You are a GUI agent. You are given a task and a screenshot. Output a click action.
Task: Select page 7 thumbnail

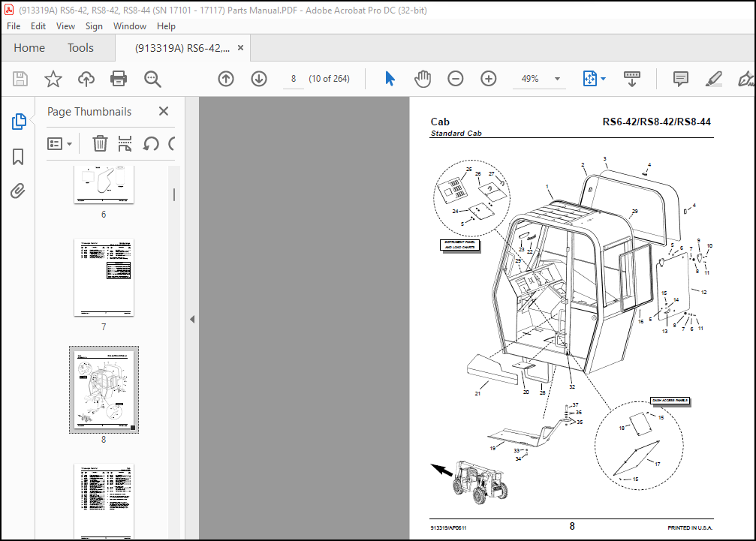coord(104,277)
